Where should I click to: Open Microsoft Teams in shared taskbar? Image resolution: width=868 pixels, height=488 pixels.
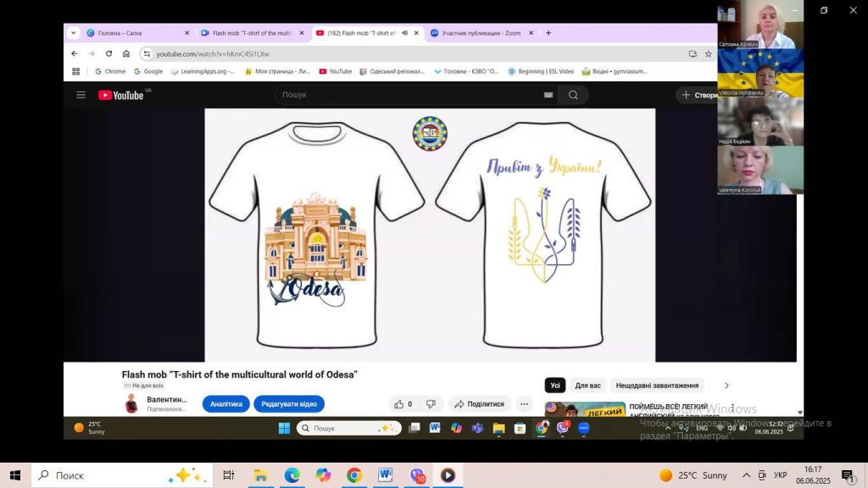tap(477, 428)
